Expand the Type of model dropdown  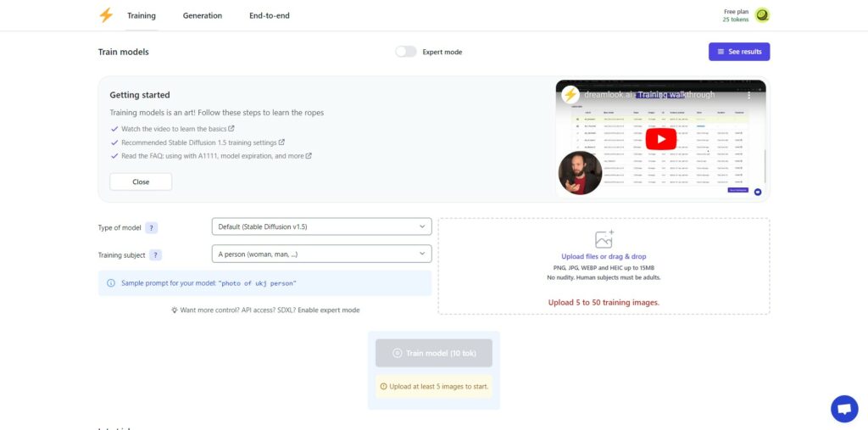click(321, 226)
